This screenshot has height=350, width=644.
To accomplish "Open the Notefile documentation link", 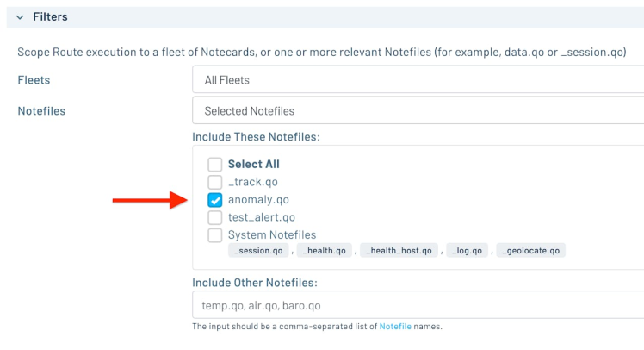I will [x=394, y=327].
